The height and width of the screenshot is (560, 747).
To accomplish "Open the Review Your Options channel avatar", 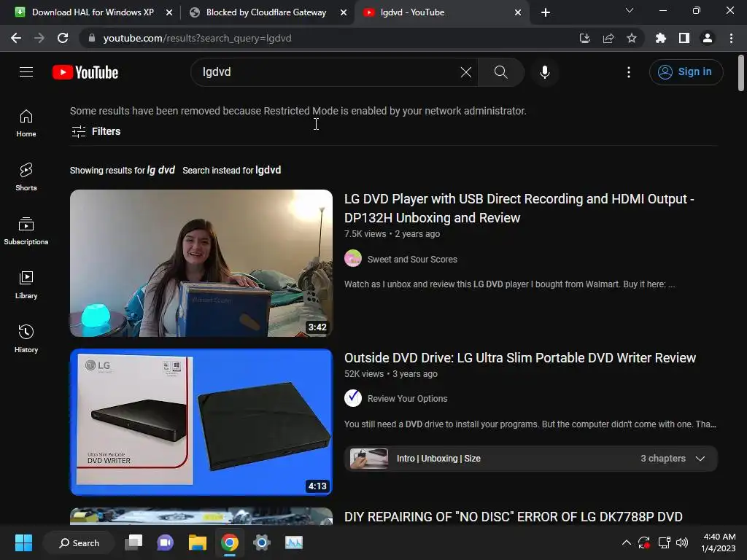I will pyautogui.click(x=353, y=398).
